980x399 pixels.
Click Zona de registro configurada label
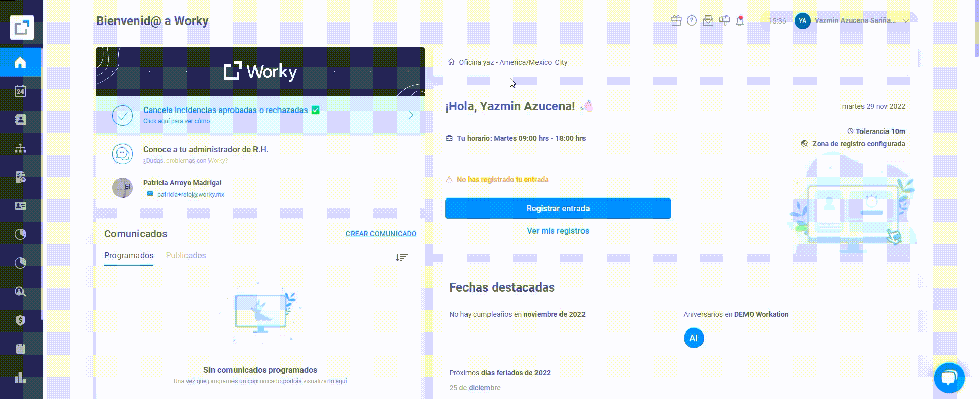(859, 144)
